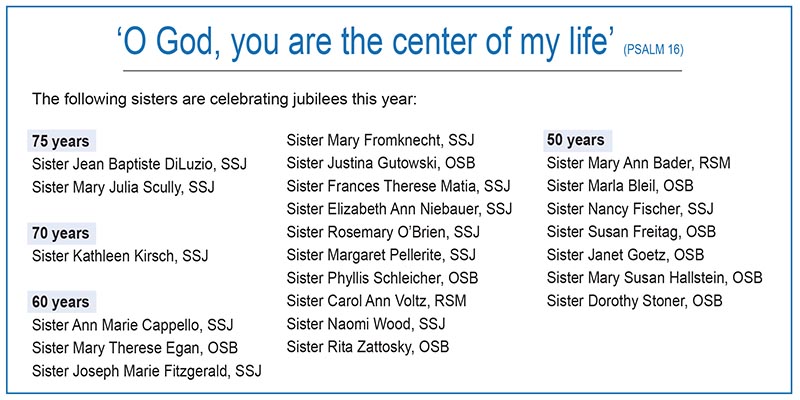800x400 pixels.
Task: Select the 70 years heading
Action: [61, 234]
